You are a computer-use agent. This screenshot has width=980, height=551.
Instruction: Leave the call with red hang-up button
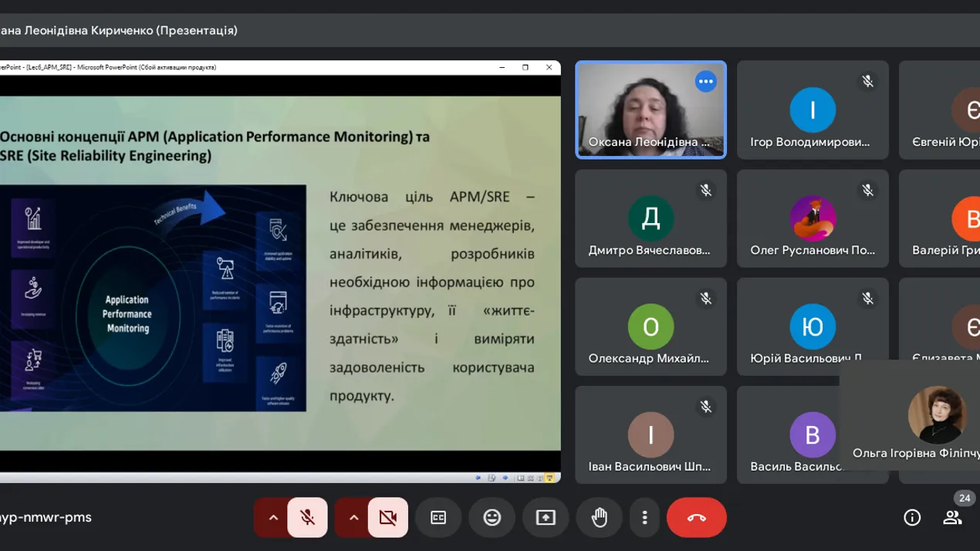pyautogui.click(x=696, y=518)
